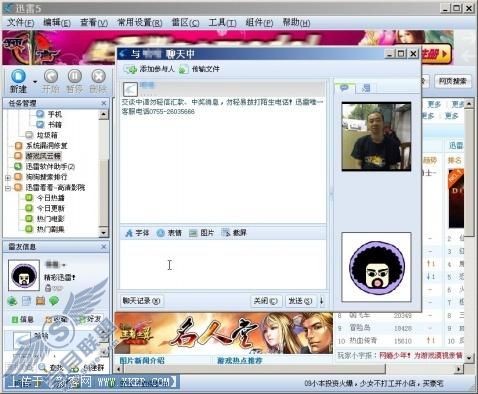
Task: Click the notepad icon under the avatar
Action: (26, 301)
